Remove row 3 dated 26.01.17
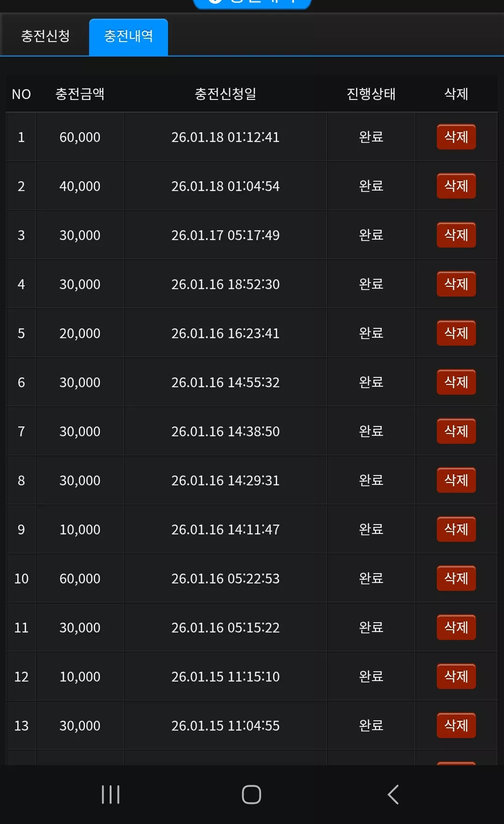 [x=456, y=235]
